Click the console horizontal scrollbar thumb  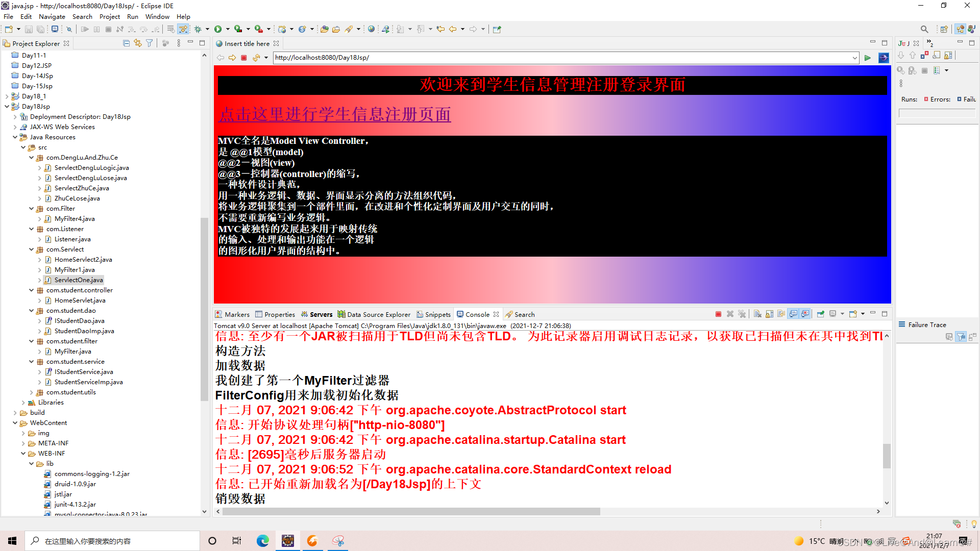(411, 511)
